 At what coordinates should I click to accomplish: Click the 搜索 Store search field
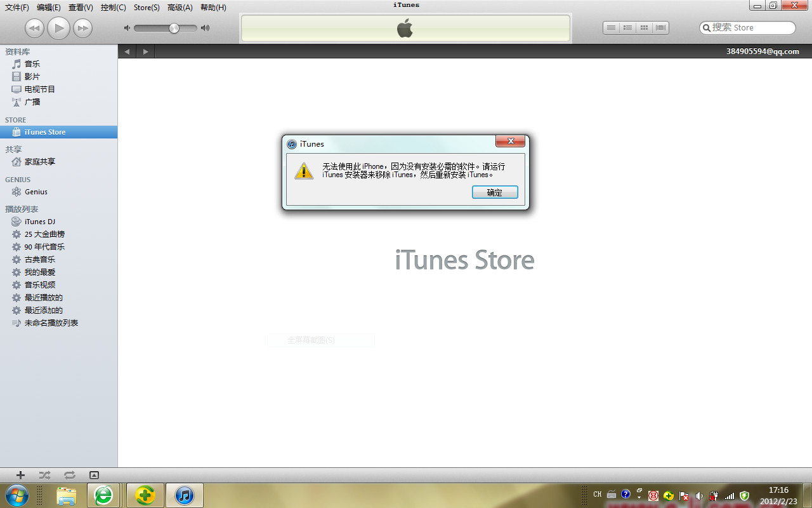click(747, 28)
